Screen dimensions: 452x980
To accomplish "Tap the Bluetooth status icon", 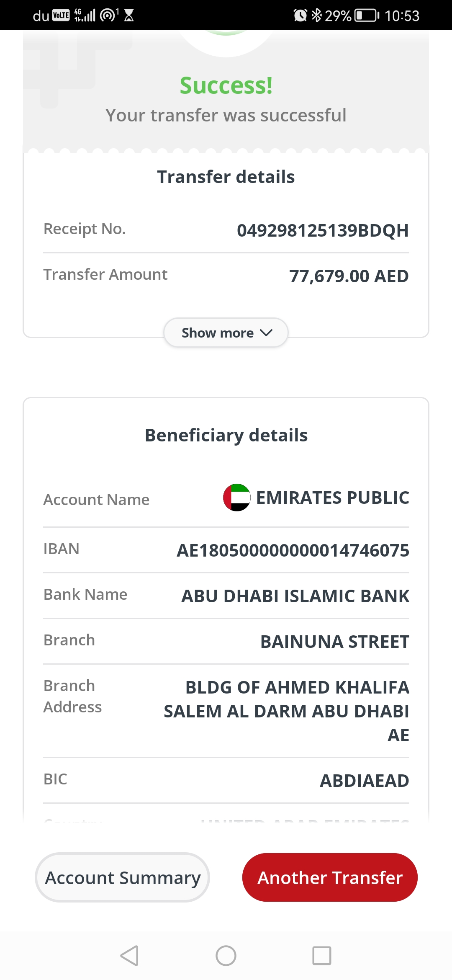I will coord(317,15).
